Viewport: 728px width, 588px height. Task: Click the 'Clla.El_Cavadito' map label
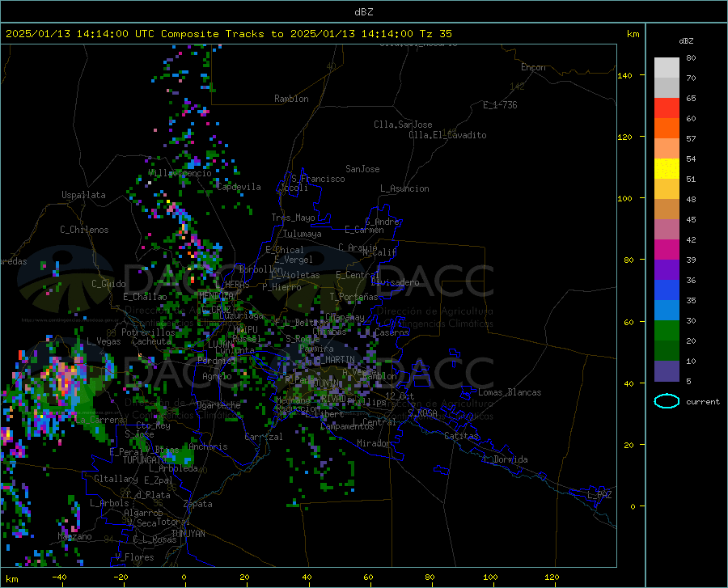(x=447, y=135)
